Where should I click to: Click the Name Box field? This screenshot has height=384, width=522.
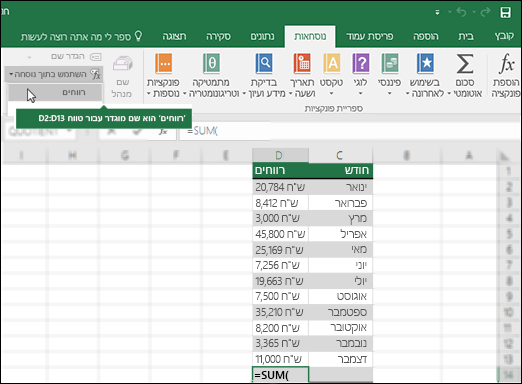[40, 132]
